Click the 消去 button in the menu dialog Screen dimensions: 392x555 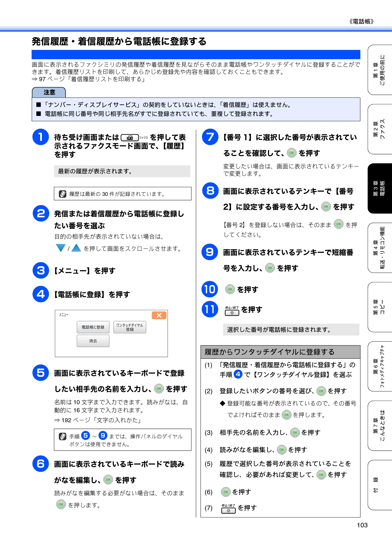click(93, 341)
